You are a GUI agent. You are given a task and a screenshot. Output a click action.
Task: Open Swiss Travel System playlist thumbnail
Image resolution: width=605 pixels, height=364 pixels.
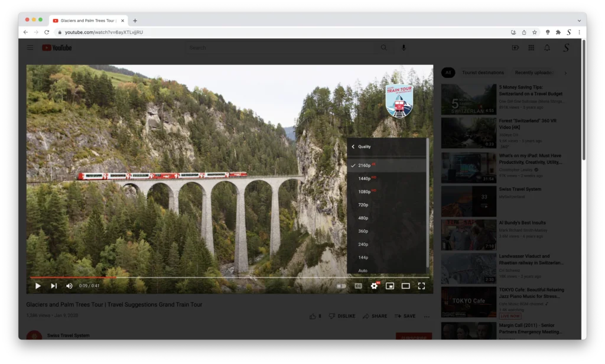[x=469, y=201]
